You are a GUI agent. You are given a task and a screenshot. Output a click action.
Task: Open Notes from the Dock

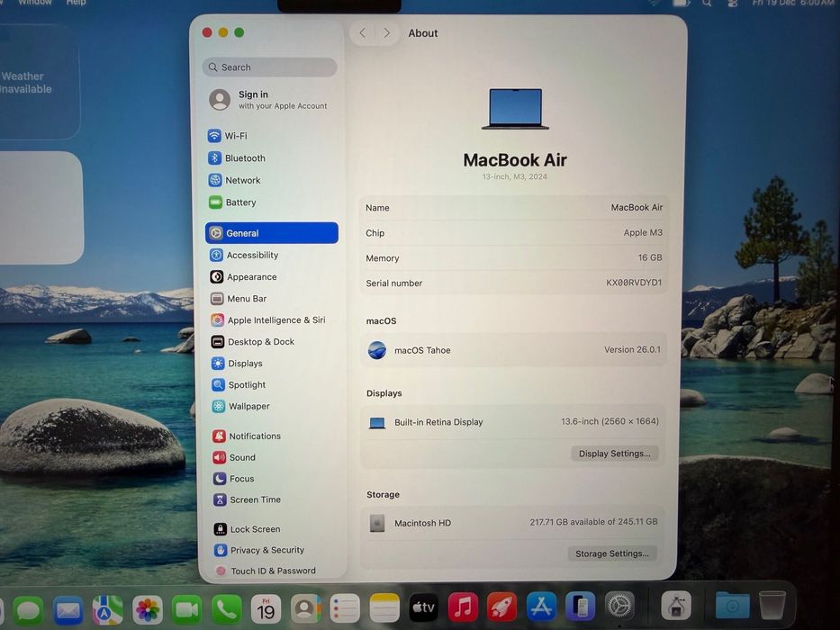click(x=384, y=608)
